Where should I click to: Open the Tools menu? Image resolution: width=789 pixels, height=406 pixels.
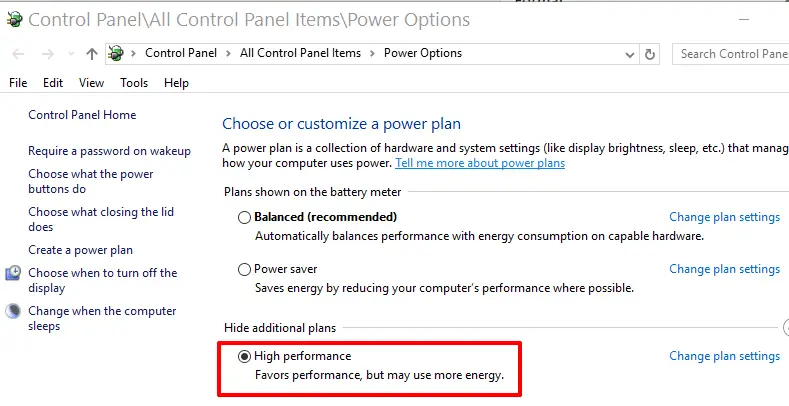pyautogui.click(x=134, y=83)
